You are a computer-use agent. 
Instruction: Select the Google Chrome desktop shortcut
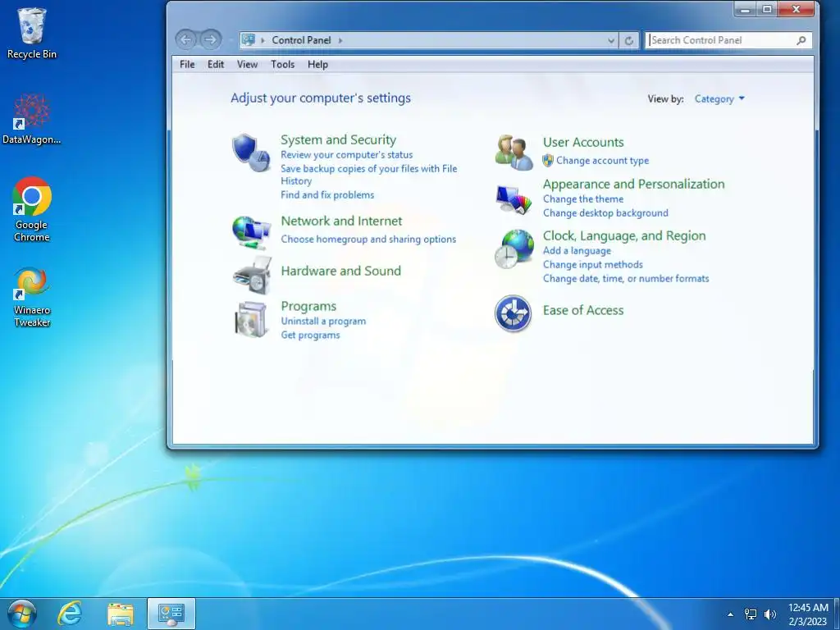tap(32, 209)
